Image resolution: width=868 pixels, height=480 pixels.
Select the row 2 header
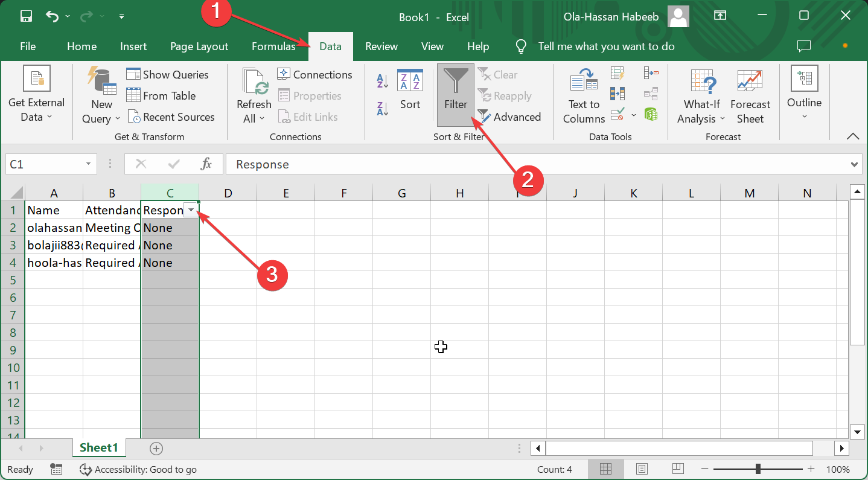13,228
